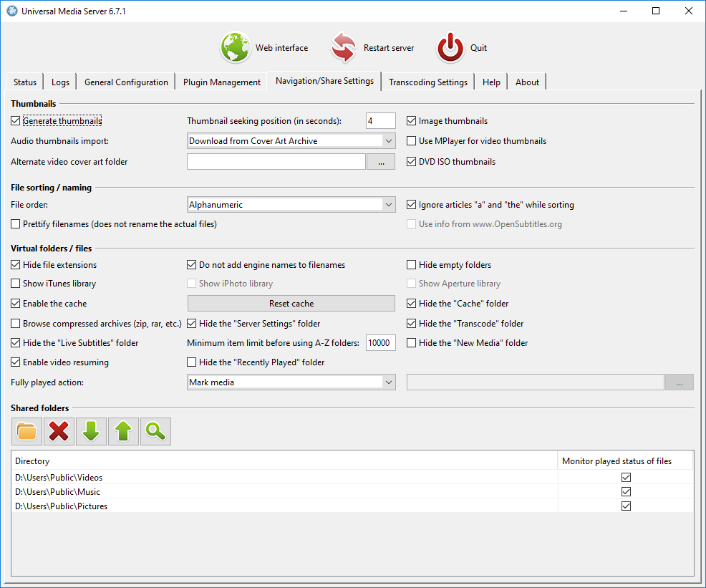The image size is (706, 588).
Task: Toggle Hide the "Server Settings" folder checkbox
Action: [191, 323]
